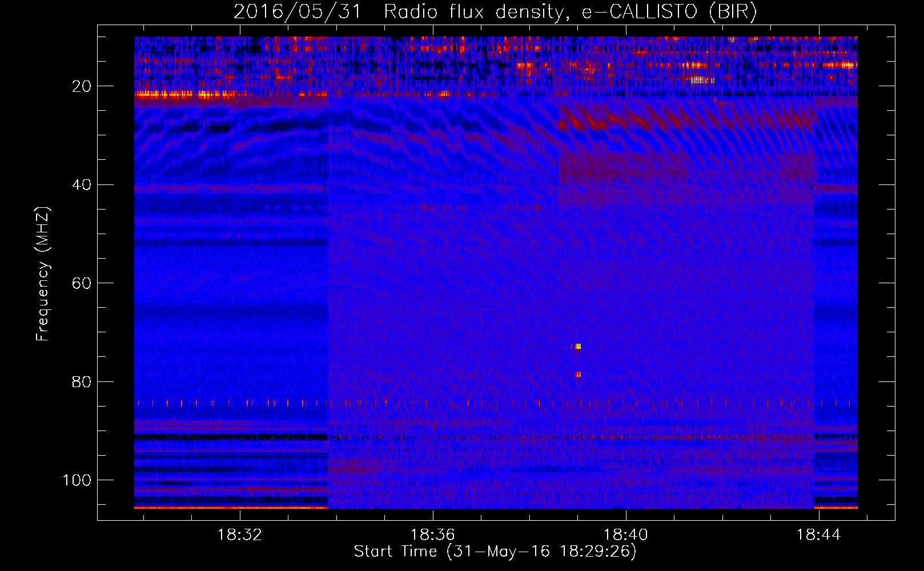The image size is (924, 571).
Task: Click the '20' frequency tick label
Action: pyautogui.click(x=82, y=86)
